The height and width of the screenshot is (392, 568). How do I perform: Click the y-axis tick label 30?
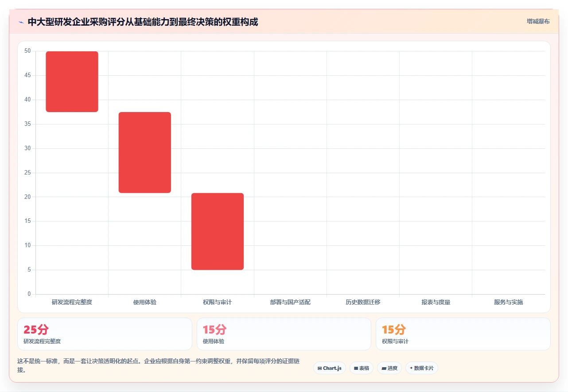pyautogui.click(x=27, y=148)
